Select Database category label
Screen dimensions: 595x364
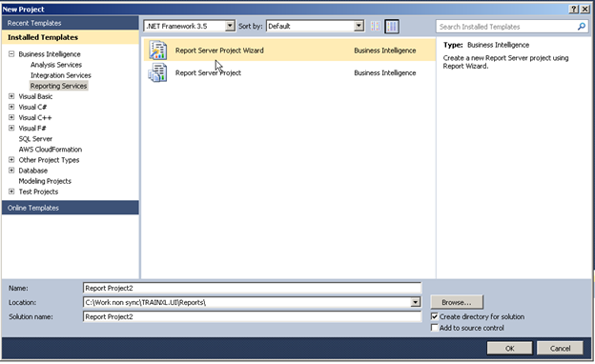pyautogui.click(x=33, y=171)
